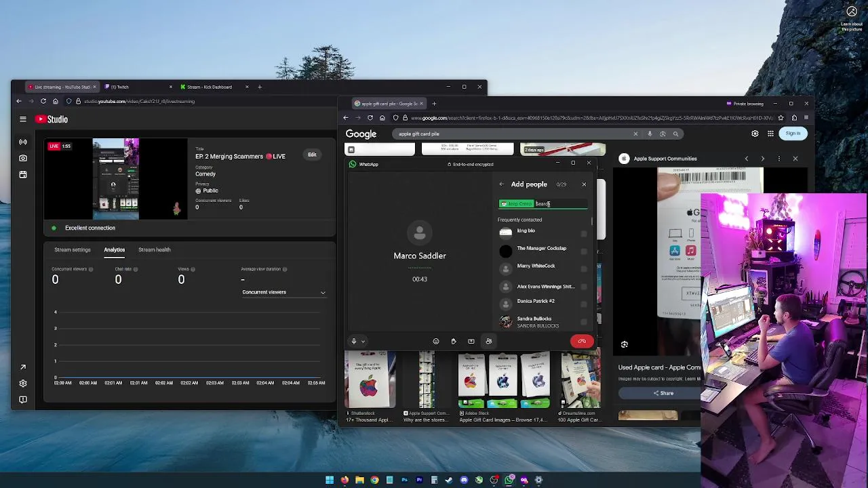The width and height of the screenshot is (868, 488).
Task: Select the Live streaming YouTube Studio tab
Action: coord(61,87)
